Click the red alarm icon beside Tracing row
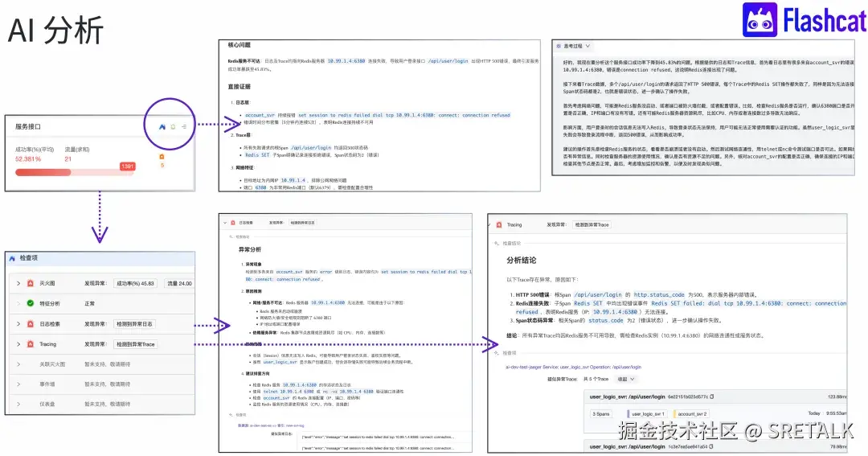Screen dimensions: 868x456 31,344
